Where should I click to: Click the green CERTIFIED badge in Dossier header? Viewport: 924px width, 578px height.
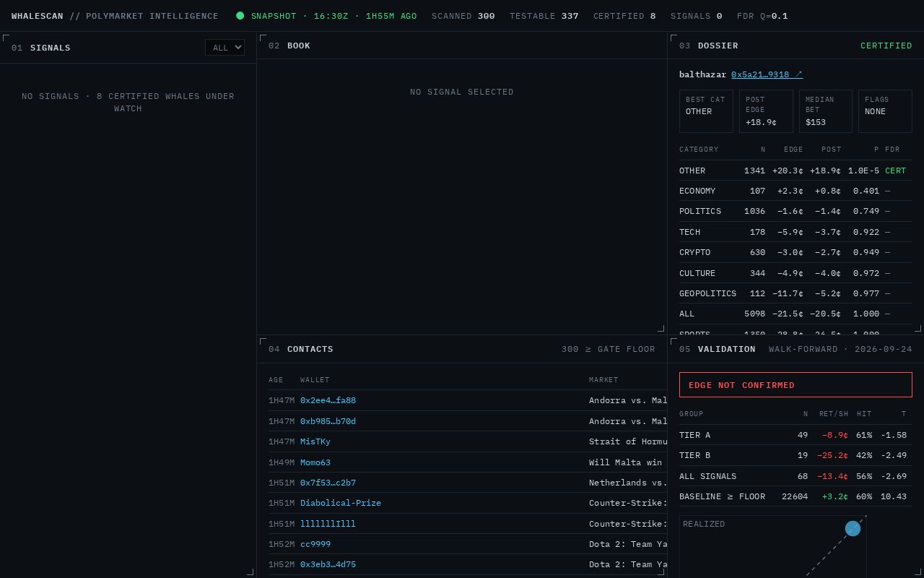[886, 46]
